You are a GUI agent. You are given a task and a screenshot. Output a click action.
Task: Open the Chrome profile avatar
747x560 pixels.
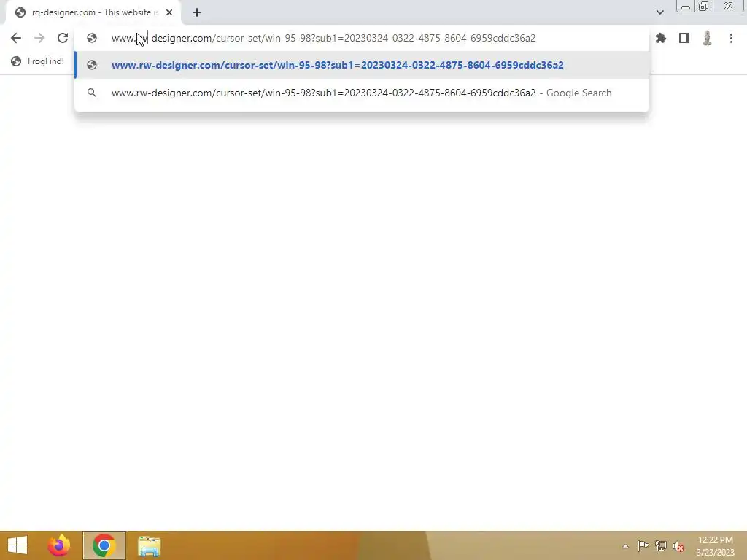[x=707, y=38]
